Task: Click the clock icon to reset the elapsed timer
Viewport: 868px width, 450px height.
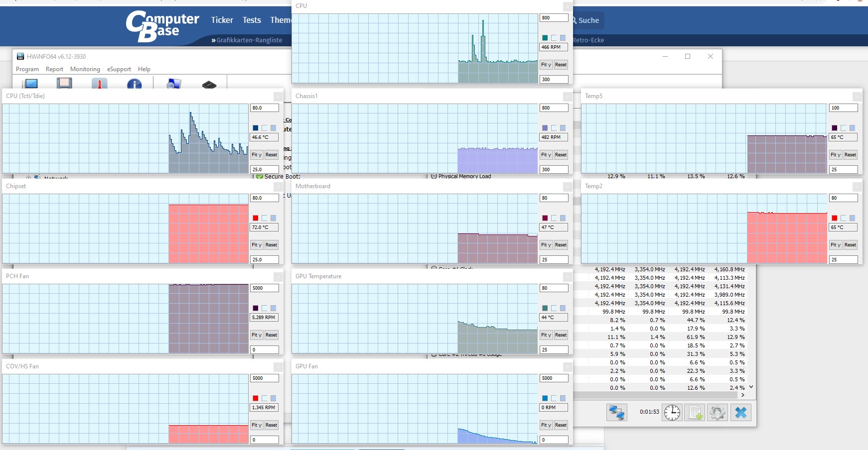Action: 672,412
